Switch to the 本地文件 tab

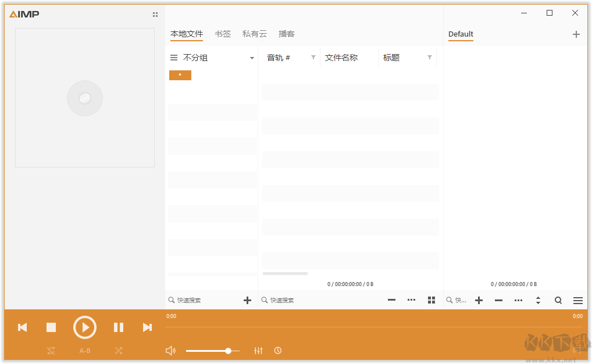pos(187,34)
